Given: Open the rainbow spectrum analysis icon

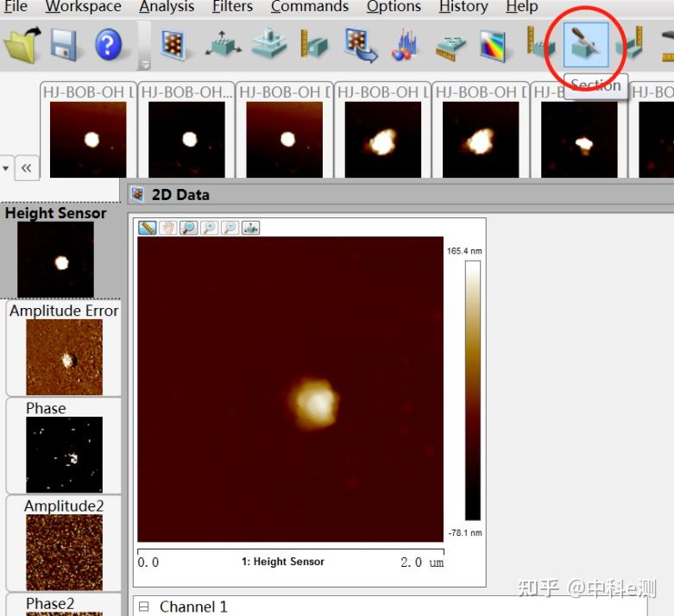Looking at the screenshot, I should click(493, 46).
